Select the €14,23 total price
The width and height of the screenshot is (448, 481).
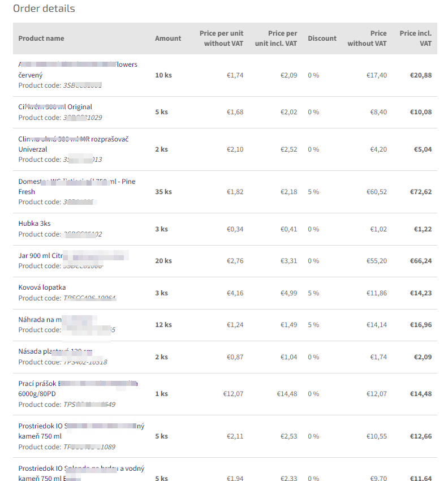421,293
